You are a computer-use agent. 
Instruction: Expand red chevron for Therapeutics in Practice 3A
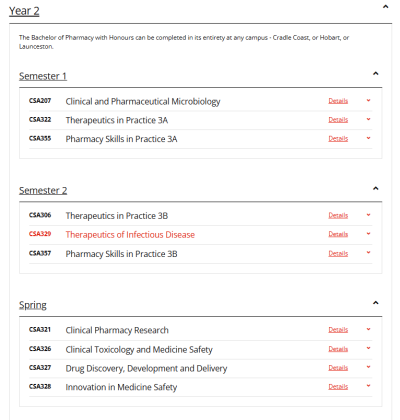tap(368, 119)
